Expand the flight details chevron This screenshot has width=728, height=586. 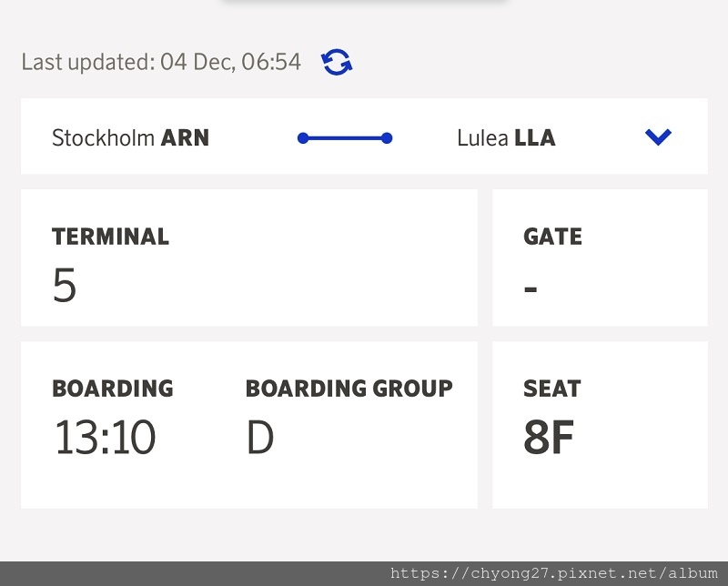click(658, 137)
